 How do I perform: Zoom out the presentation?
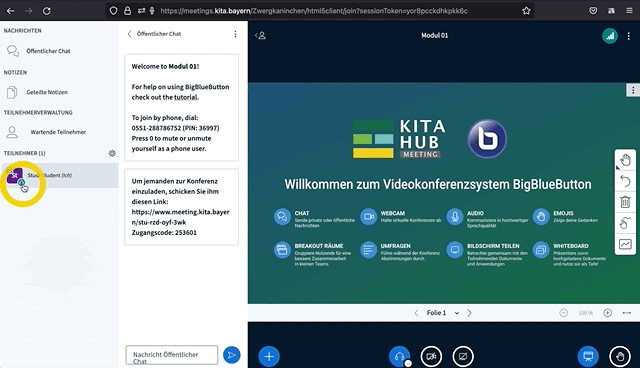click(x=563, y=313)
